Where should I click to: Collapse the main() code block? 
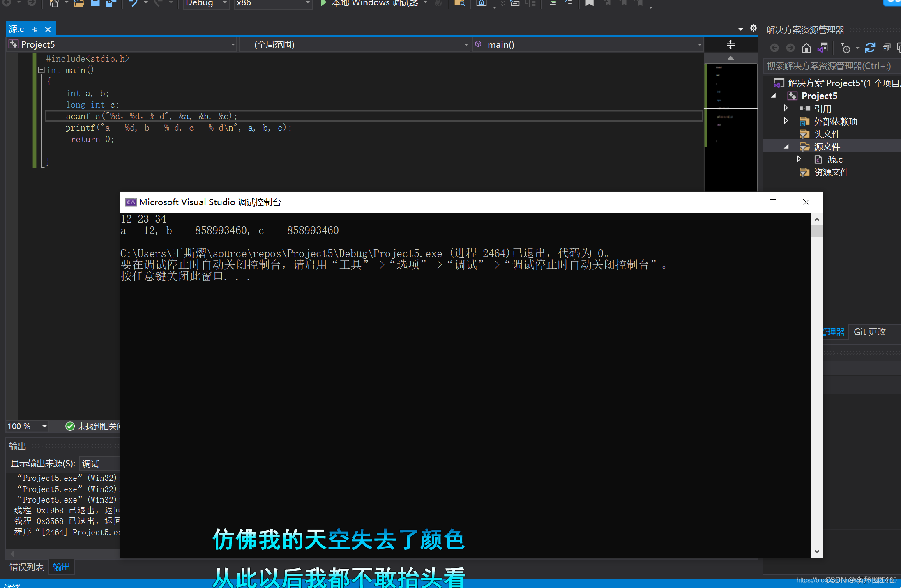click(41, 70)
